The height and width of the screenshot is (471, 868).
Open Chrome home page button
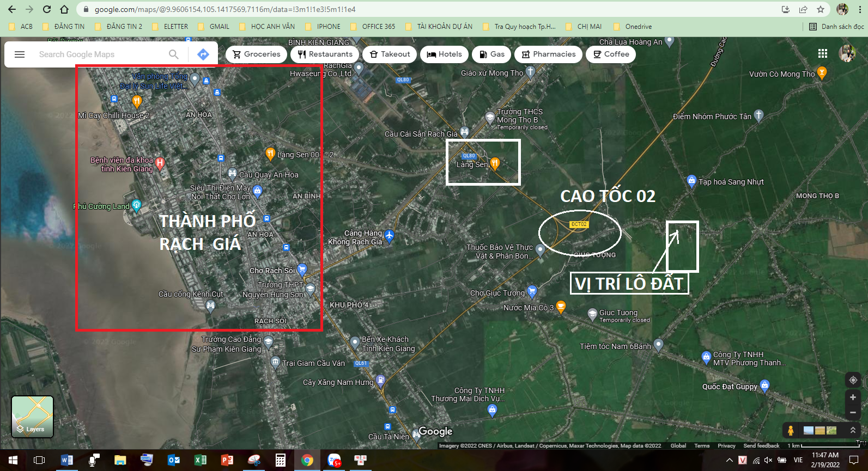pyautogui.click(x=64, y=9)
